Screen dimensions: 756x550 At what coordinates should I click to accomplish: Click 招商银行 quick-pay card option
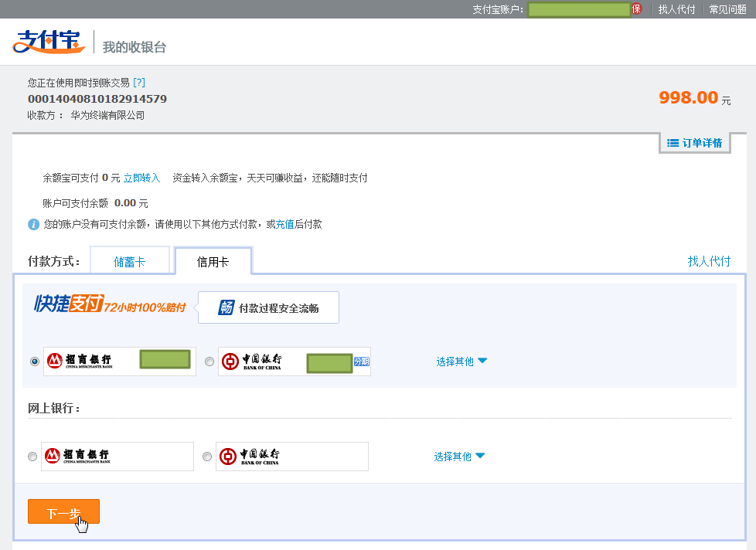tap(120, 362)
